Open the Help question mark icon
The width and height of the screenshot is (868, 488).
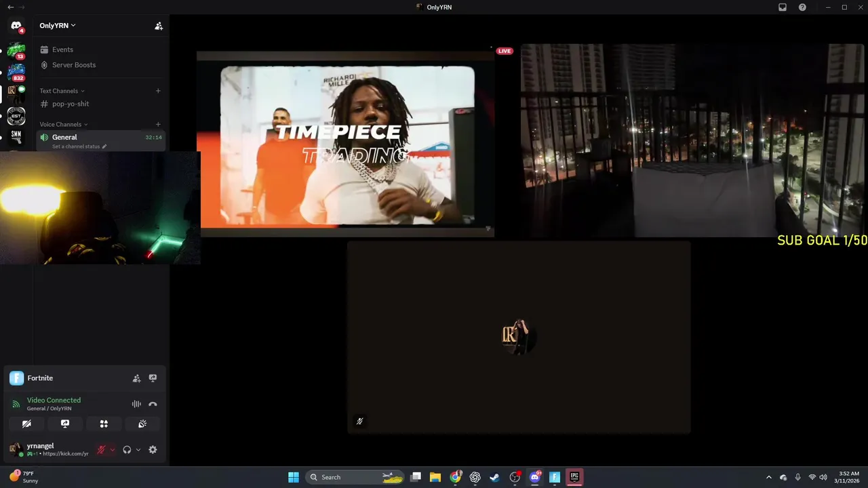tap(802, 7)
